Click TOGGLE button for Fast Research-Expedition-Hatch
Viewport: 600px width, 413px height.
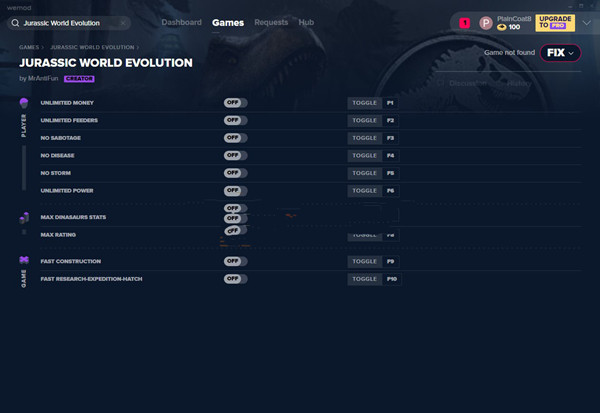[364, 279]
